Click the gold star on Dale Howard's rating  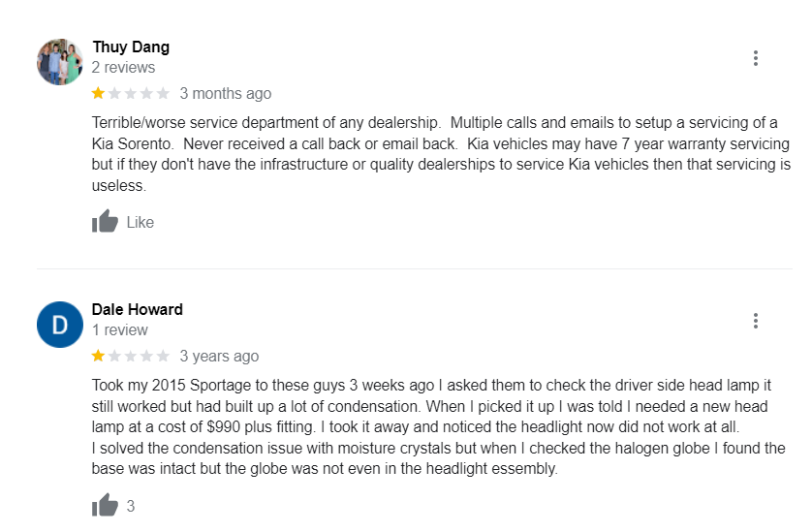99,357
